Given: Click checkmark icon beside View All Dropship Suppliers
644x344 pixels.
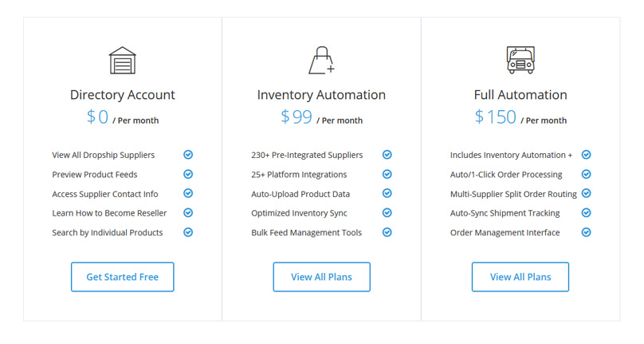Looking at the screenshot, I should coord(188,155).
